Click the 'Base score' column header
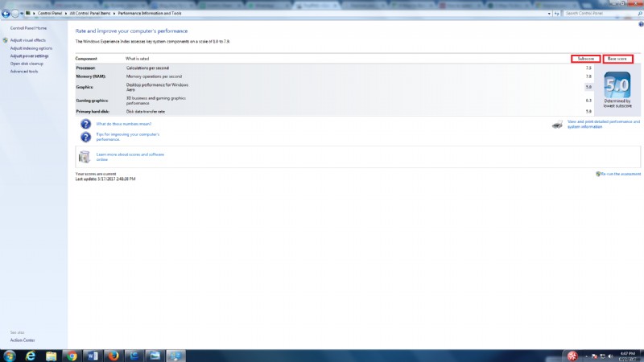Viewport: 644px width, 362px height. 617,59
